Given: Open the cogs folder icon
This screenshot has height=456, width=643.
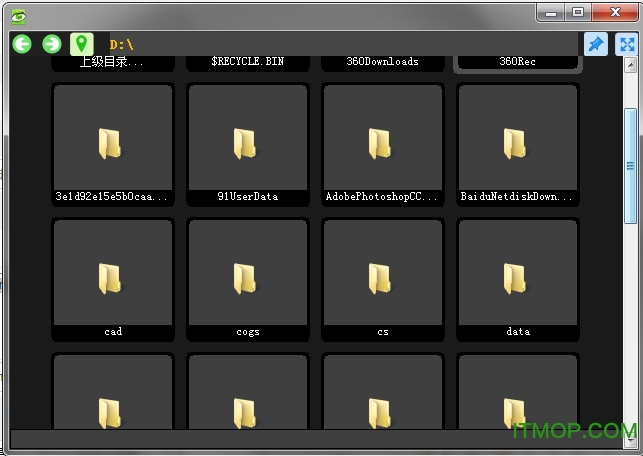Looking at the screenshot, I should [244, 279].
